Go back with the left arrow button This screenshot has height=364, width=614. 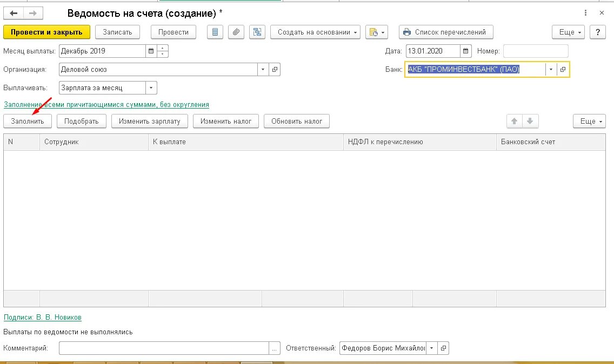tap(14, 14)
